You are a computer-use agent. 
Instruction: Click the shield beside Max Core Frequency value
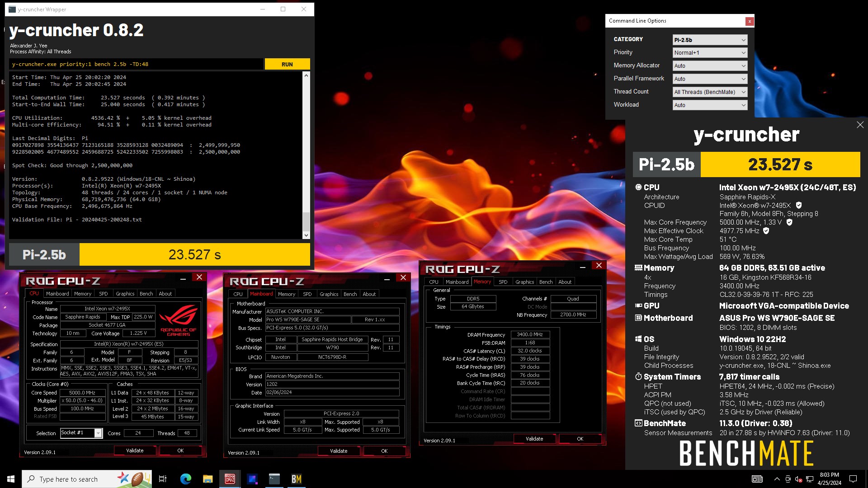click(x=789, y=222)
